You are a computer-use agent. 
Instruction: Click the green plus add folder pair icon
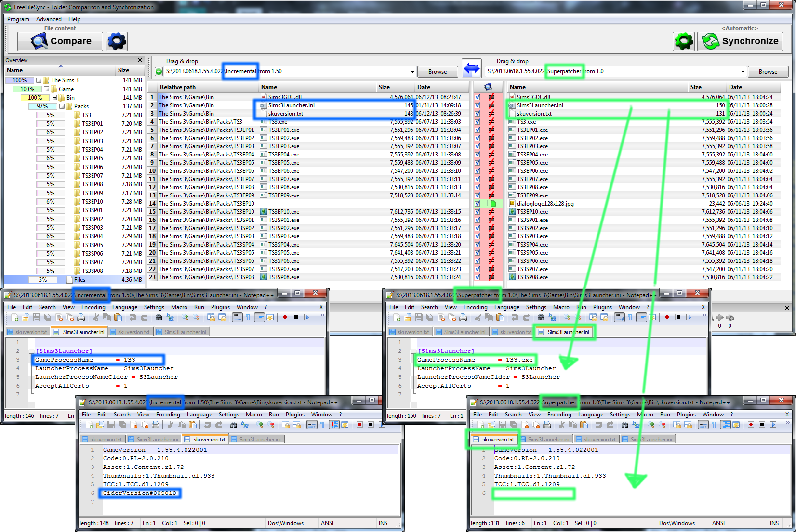(159, 72)
